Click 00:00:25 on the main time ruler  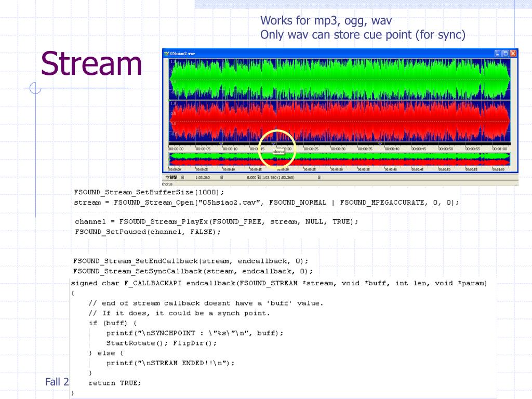(x=311, y=149)
